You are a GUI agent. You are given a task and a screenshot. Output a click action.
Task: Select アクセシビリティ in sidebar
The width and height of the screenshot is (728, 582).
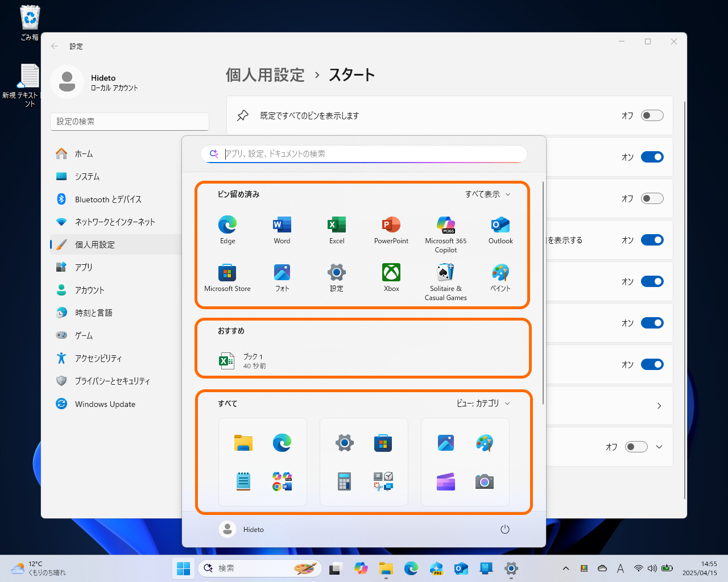click(115, 358)
